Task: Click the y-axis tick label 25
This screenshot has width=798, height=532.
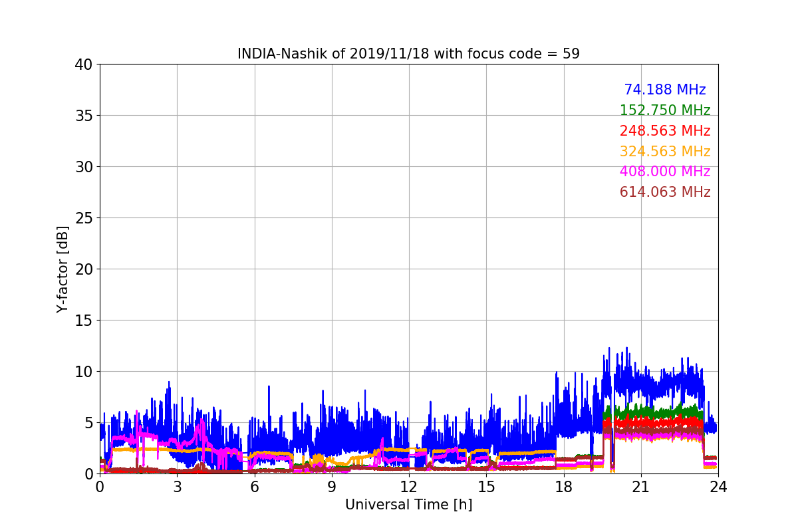Action: (x=83, y=218)
